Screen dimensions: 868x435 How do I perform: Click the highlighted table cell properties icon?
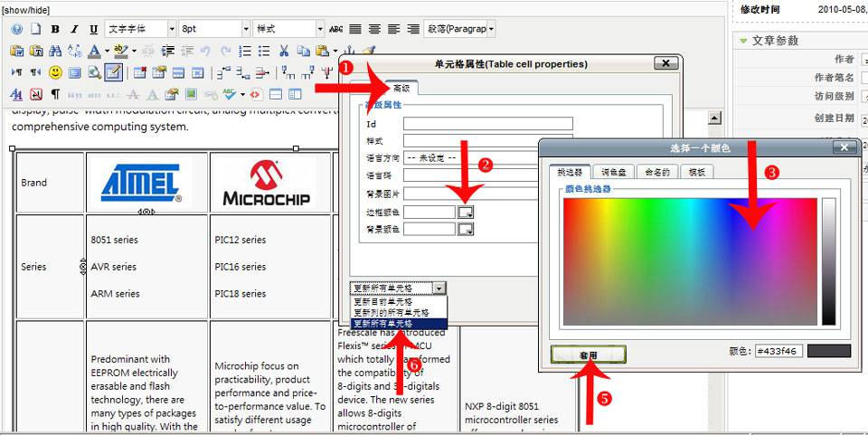pos(114,72)
